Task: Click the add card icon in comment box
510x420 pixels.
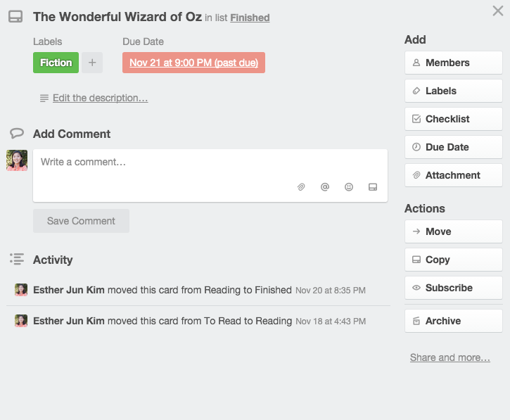Action: point(373,187)
